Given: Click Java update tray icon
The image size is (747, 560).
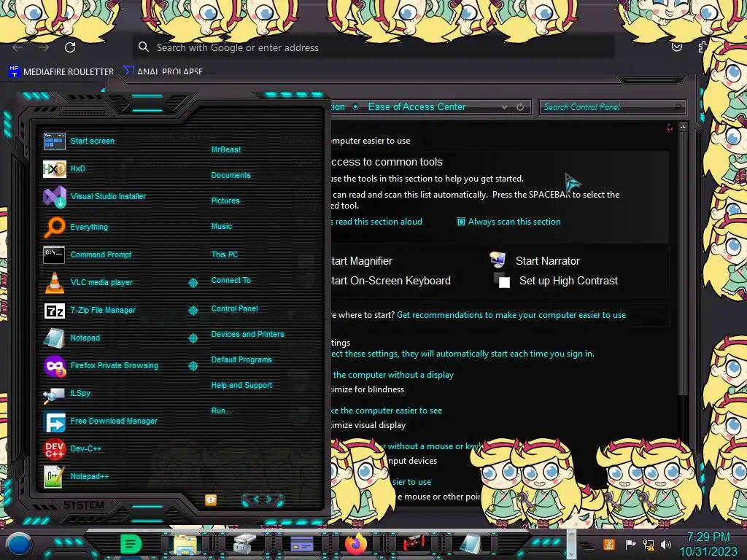Looking at the screenshot, I should (x=609, y=544).
